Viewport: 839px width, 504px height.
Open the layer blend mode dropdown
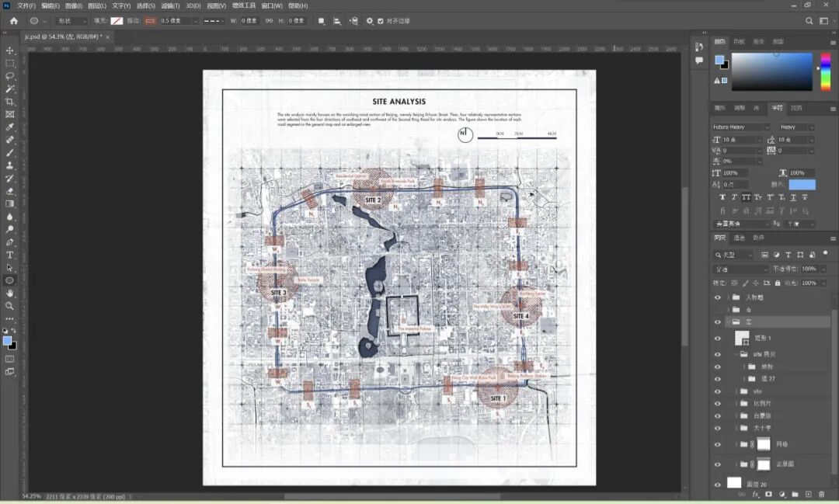740,269
